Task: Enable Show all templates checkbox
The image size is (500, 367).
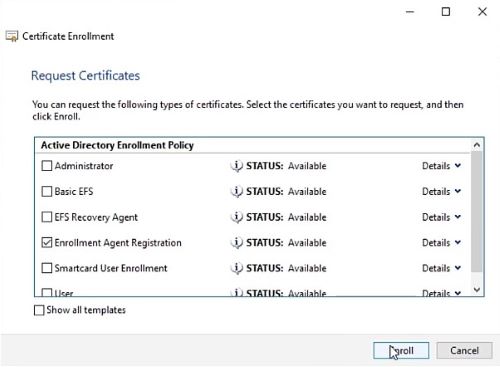Action: coord(39,310)
